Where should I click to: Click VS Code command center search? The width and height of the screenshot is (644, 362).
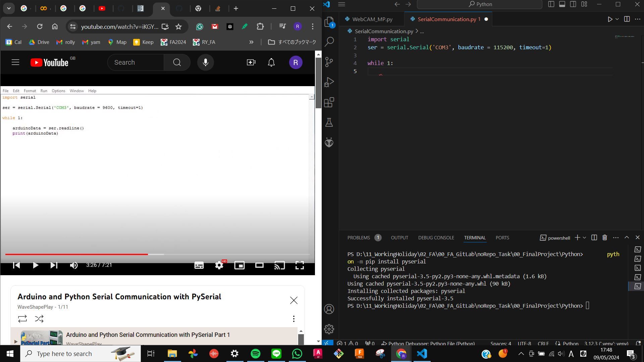(480, 4)
